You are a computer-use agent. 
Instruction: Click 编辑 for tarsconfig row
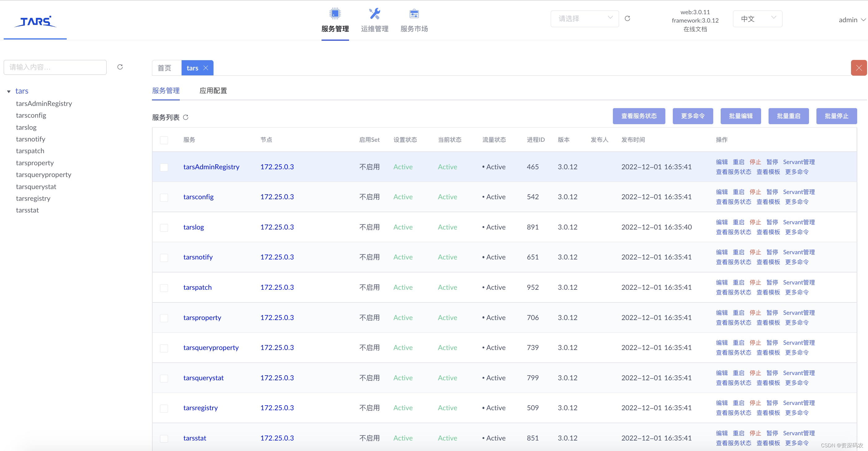pos(721,192)
